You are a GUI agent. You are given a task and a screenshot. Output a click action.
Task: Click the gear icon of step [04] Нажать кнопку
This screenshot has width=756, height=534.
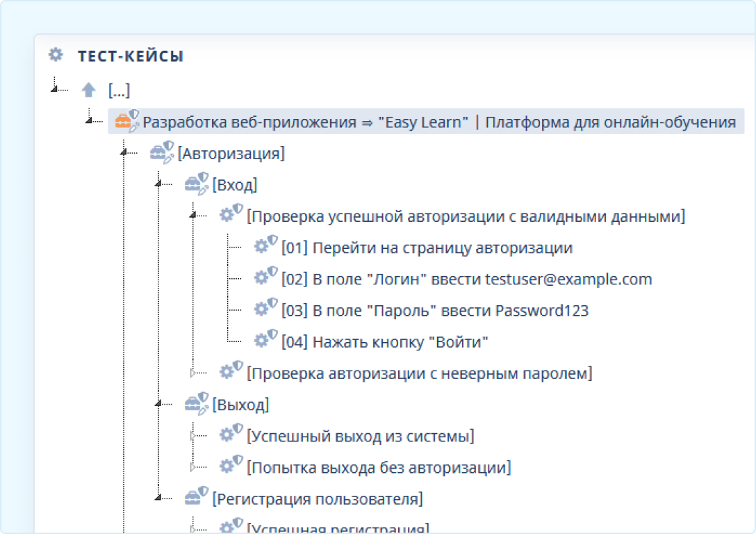(x=261, y=341)
